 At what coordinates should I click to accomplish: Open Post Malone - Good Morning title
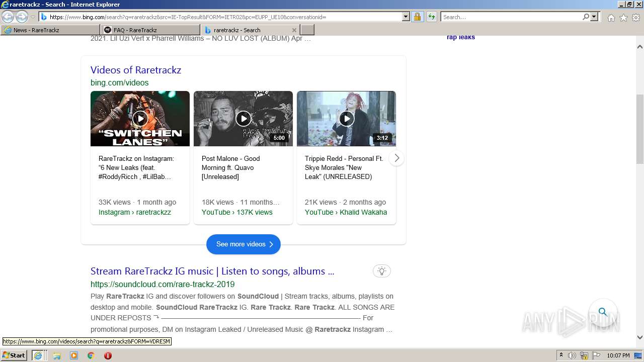click(x=231, y=167)
